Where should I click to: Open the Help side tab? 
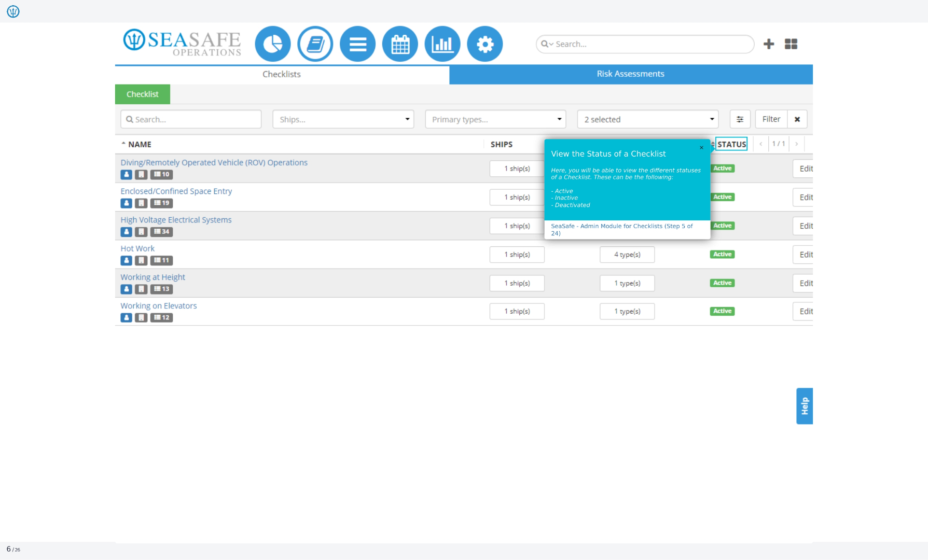tap(805, 406)
